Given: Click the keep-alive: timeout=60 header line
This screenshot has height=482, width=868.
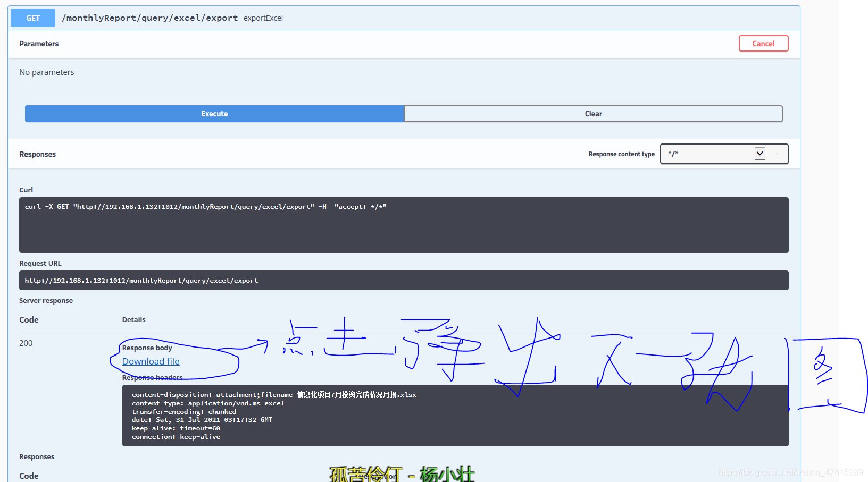Looking at the screenshot, I should (176, 428).
